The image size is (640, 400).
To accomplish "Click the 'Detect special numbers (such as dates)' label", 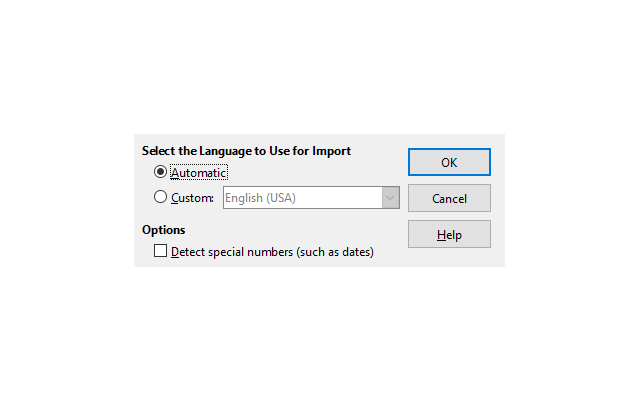I will click(x=272, y=252).
